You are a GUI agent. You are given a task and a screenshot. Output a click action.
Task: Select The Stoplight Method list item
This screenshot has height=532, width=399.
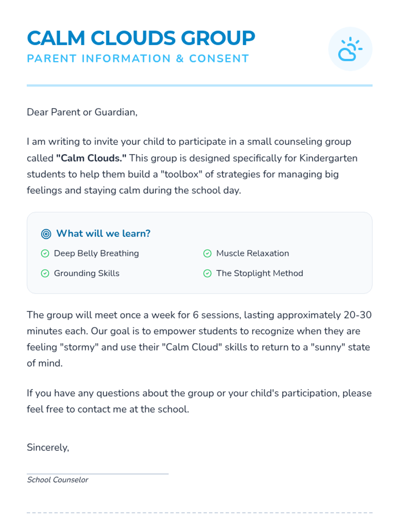click(259, 273)
